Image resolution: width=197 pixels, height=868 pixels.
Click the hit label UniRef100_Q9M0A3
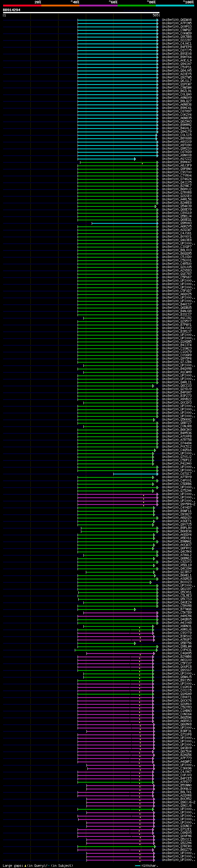[177, 223]
